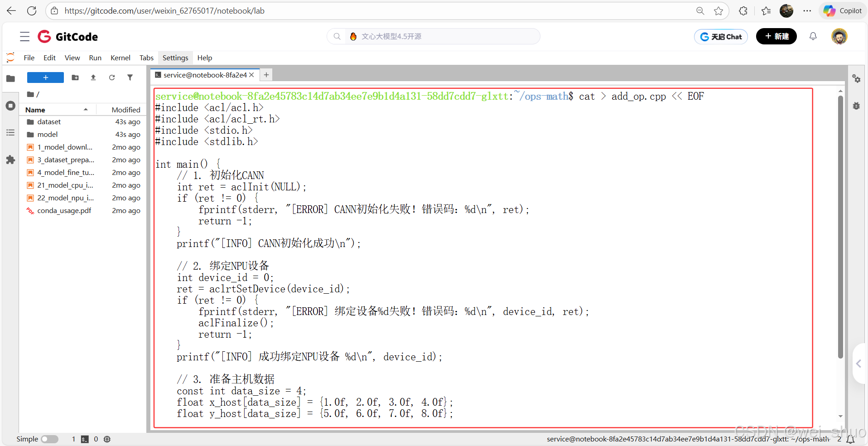This screenshot has width=868, height=446.
Task: Click the browser address bar URL
Action: [x=164, y=11]
